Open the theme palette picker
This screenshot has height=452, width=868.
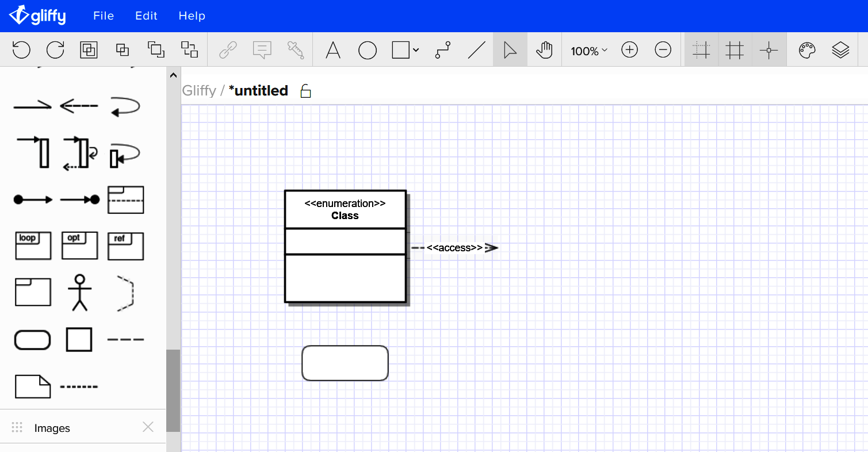pyautogui.click(x=806, y=49)
